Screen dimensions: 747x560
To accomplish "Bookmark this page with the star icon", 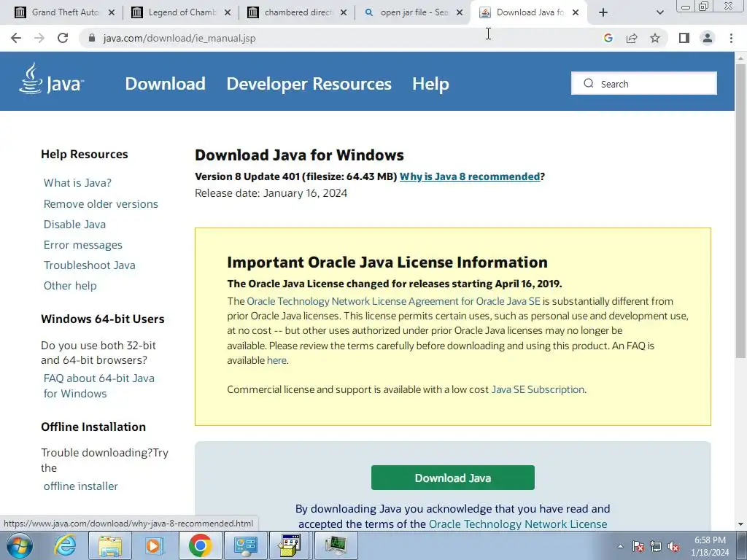I will [x=655, y=38].
